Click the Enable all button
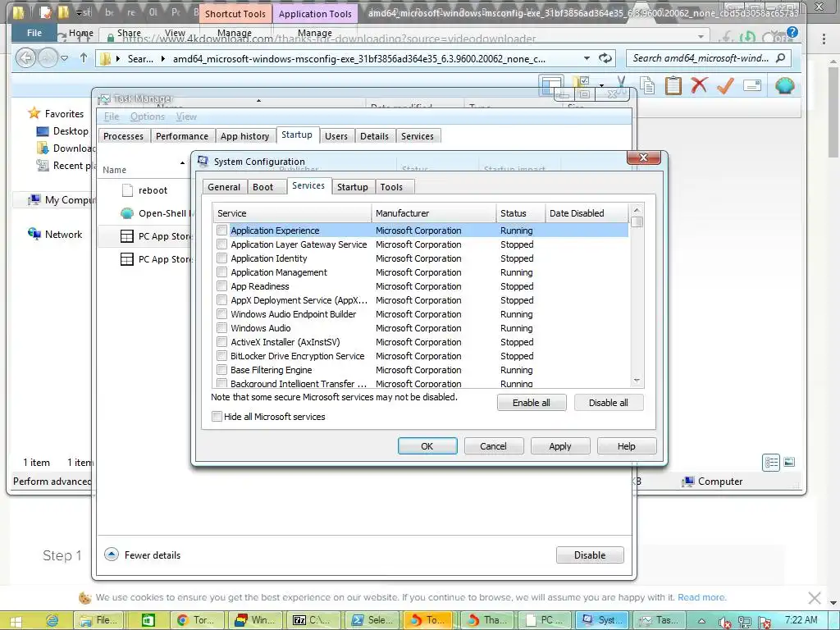 coord(532,402)
